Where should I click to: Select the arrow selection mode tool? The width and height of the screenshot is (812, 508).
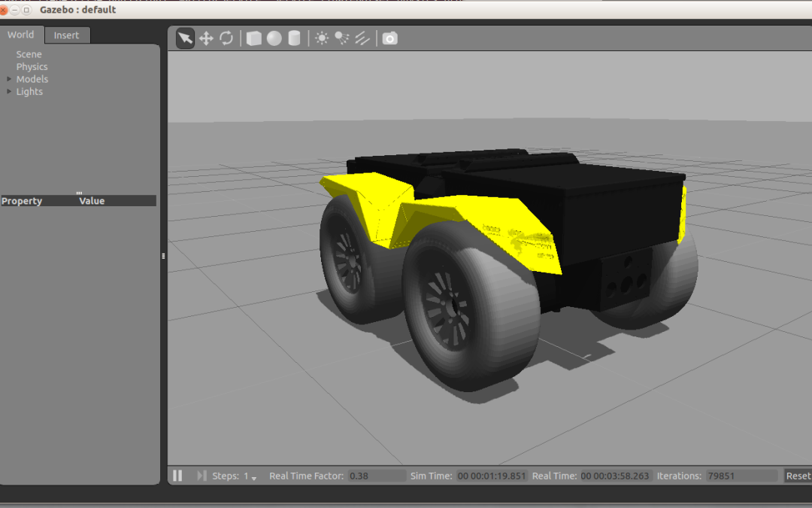coord(185,38)
